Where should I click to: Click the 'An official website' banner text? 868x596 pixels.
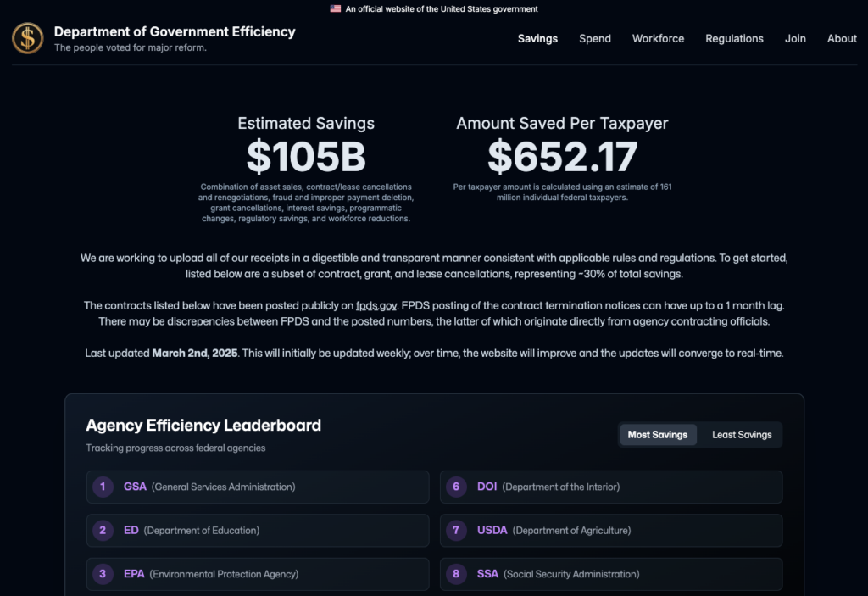pos(441,8)
